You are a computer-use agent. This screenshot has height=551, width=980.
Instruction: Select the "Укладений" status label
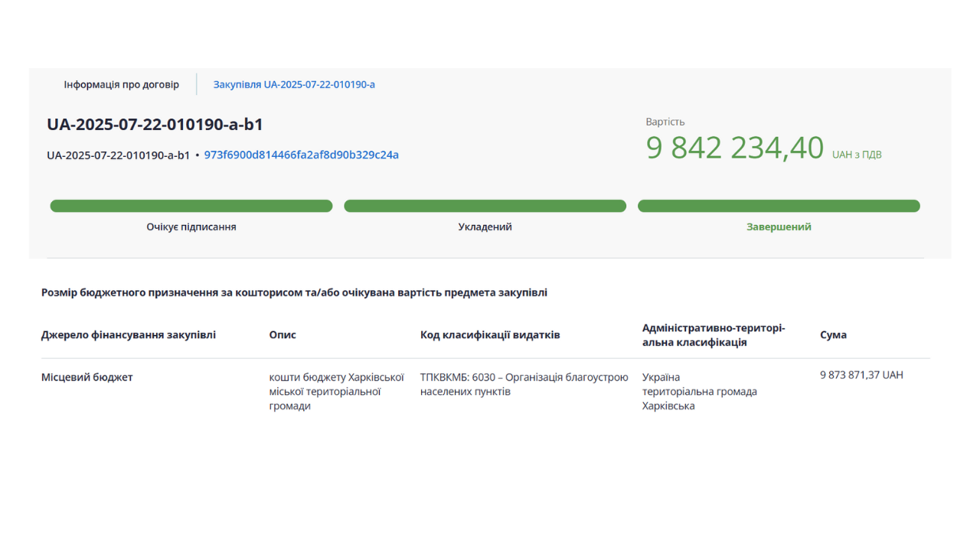coord(485,227)
